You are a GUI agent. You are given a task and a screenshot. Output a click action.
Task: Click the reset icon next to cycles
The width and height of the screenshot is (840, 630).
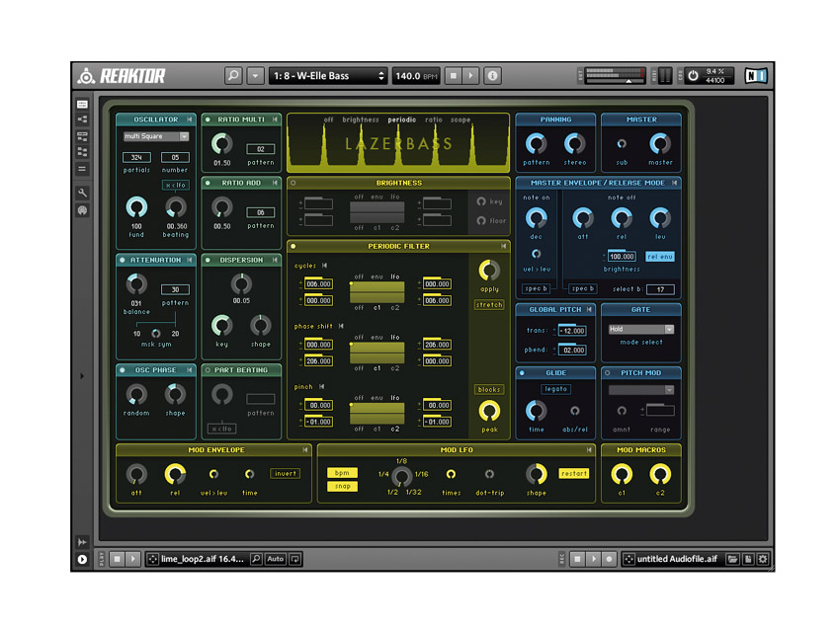[324, 266]
